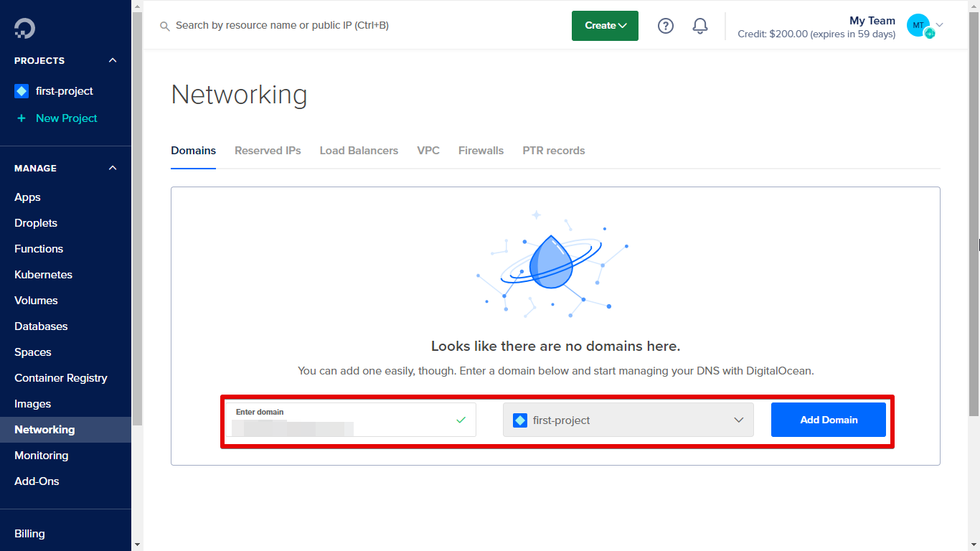980x551 pixels.
Task: Click the sidebar scrollbar down arrow
Action: click(137, 545)
